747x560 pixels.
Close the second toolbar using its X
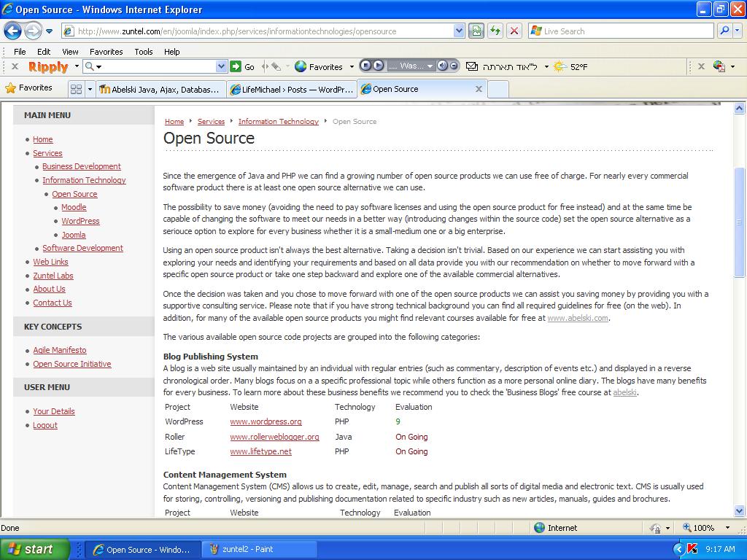pos(701,66)
